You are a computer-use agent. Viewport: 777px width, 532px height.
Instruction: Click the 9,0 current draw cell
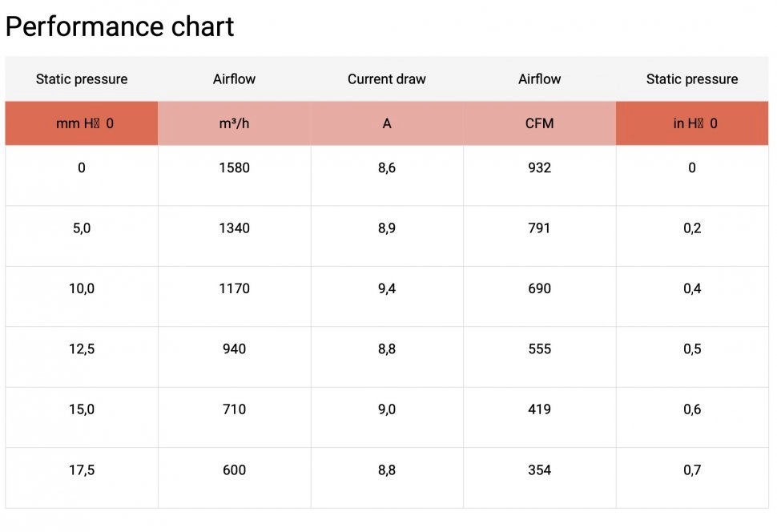tap(387, 409)
